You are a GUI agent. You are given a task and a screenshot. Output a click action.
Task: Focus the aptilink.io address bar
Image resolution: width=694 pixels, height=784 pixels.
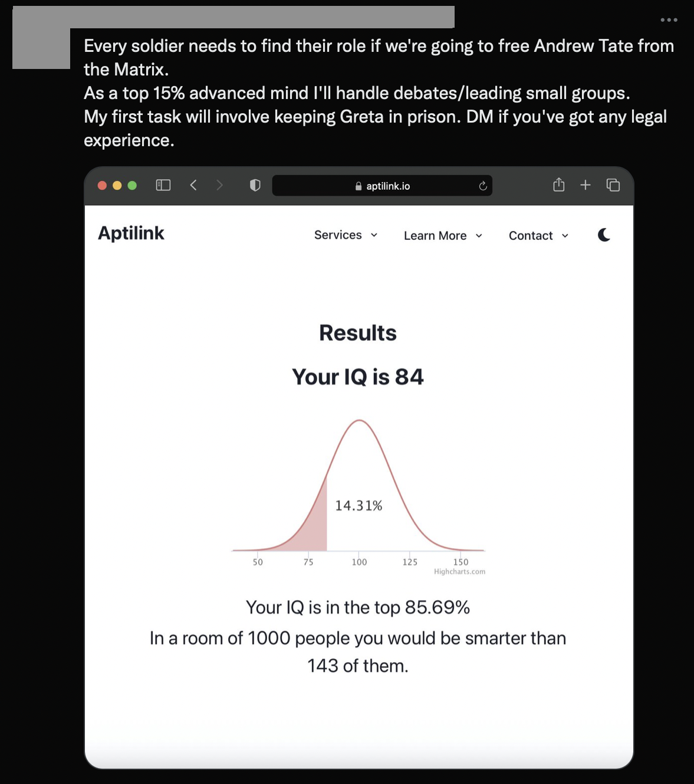(x=382, y=186)
